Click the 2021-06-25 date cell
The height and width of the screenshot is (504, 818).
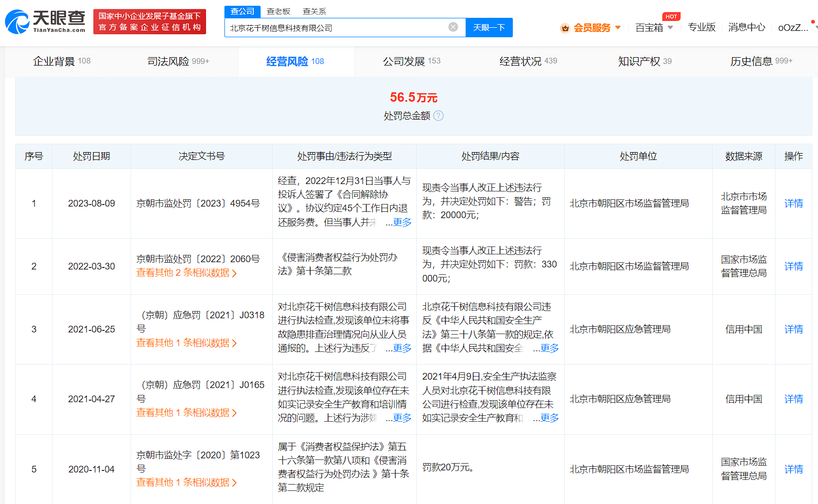point(92,329)
